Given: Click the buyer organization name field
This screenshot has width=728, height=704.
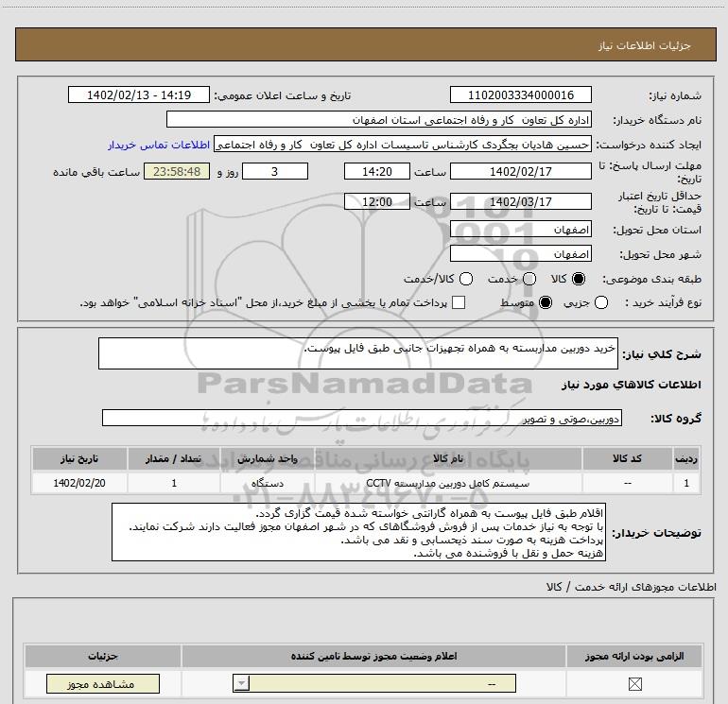Looking at the screenshot, I should click(379, 120).
